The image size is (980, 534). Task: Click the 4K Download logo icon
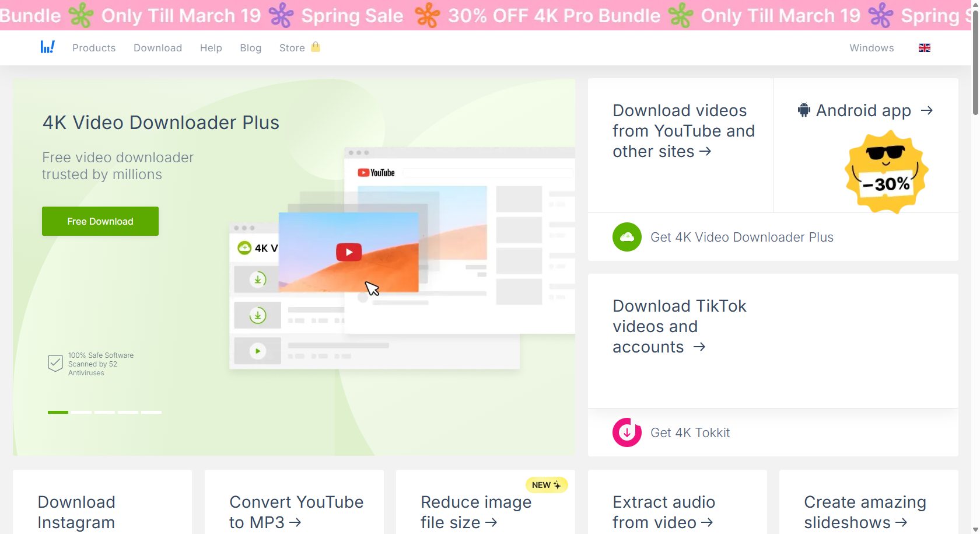pyautogui.click(x=47, y=47)
